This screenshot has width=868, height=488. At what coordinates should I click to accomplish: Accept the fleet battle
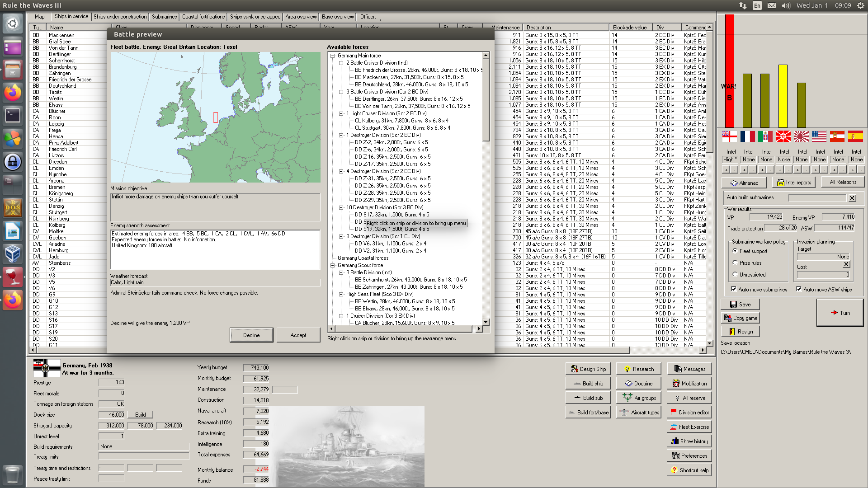pos(298,335)
